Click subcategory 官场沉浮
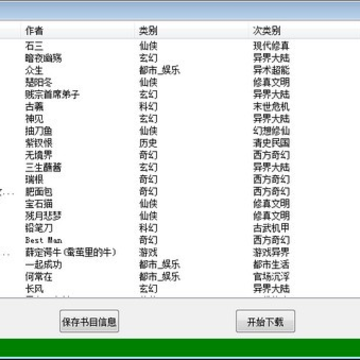 [x=271, y=276]
